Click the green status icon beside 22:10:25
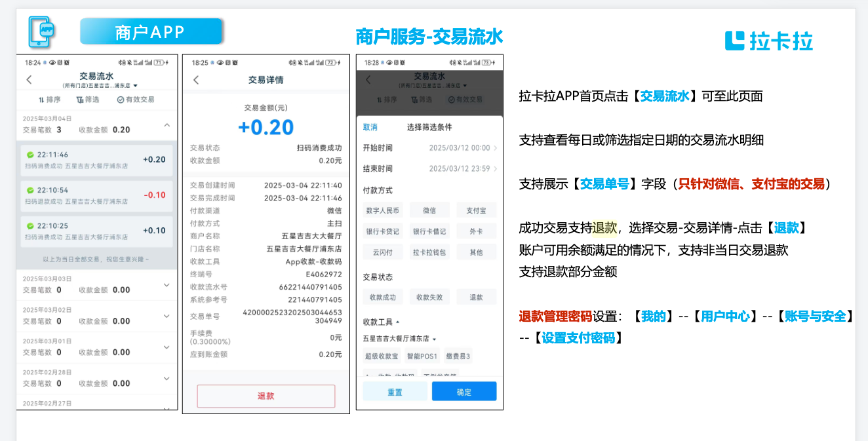The width and height of the screenshot is (868, 441). [x=30, y=225]
